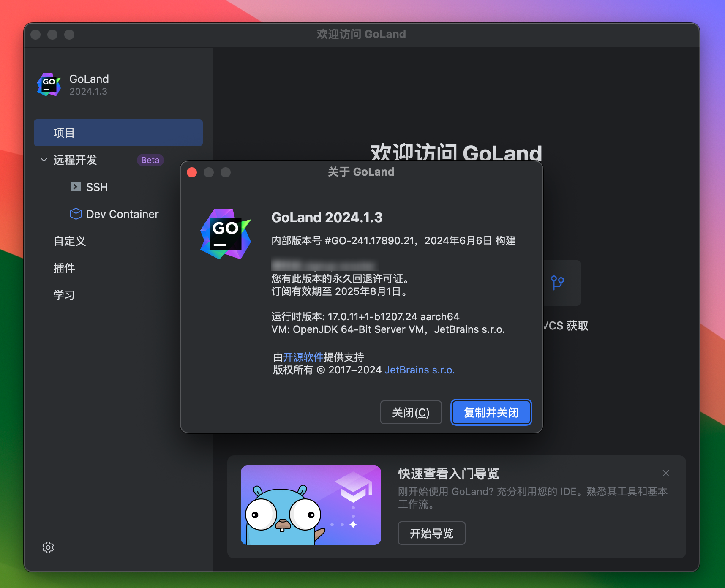
Task: Click the 复制并关闭 button
Action: point(491,412)
